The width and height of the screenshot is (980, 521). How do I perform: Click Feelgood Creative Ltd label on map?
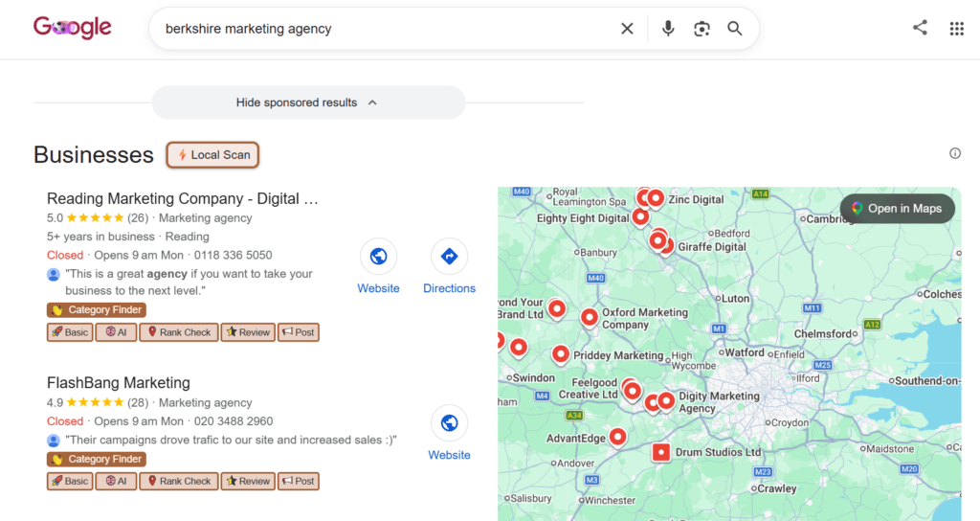[x=589, y=389]
